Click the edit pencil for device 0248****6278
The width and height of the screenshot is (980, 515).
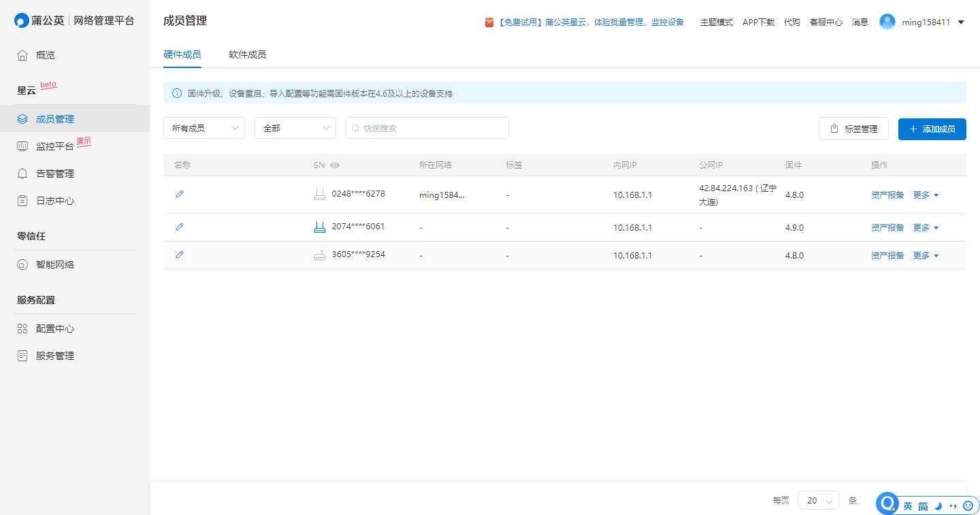coord(180,194)
